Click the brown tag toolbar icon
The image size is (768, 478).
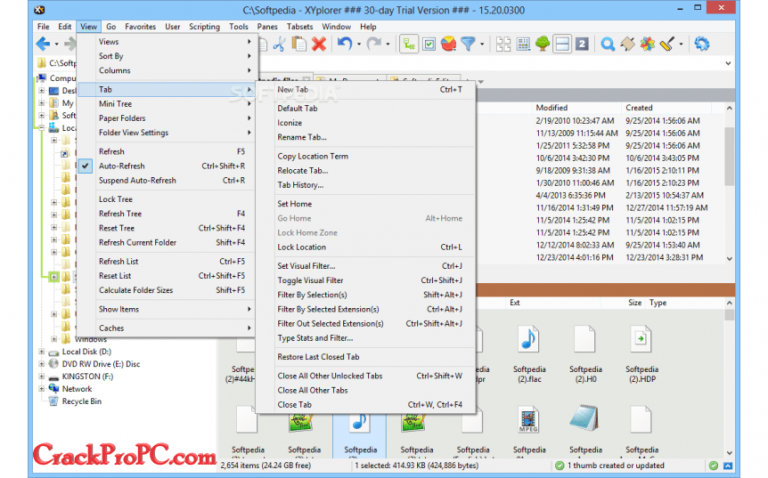click(627, 44)
